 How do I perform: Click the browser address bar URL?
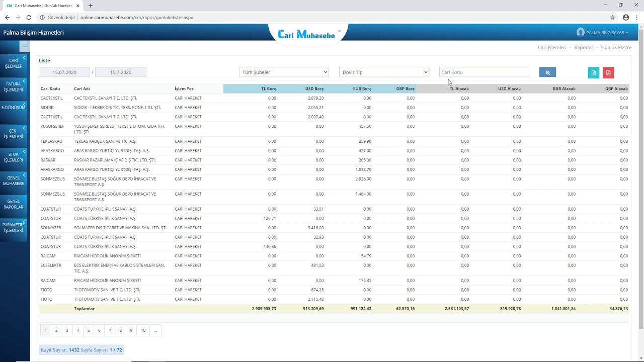point(136,17)
